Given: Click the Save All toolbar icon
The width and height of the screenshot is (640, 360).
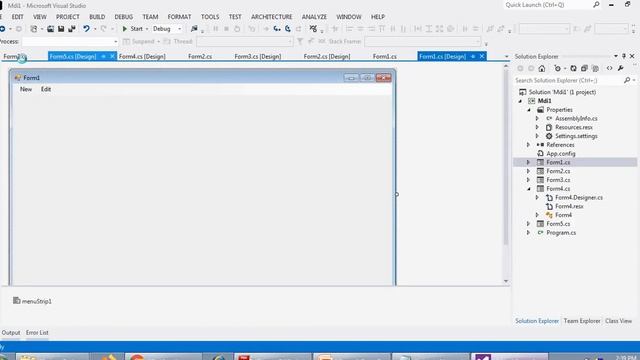Looking at the screenshot, I should [x=72, y=29].
